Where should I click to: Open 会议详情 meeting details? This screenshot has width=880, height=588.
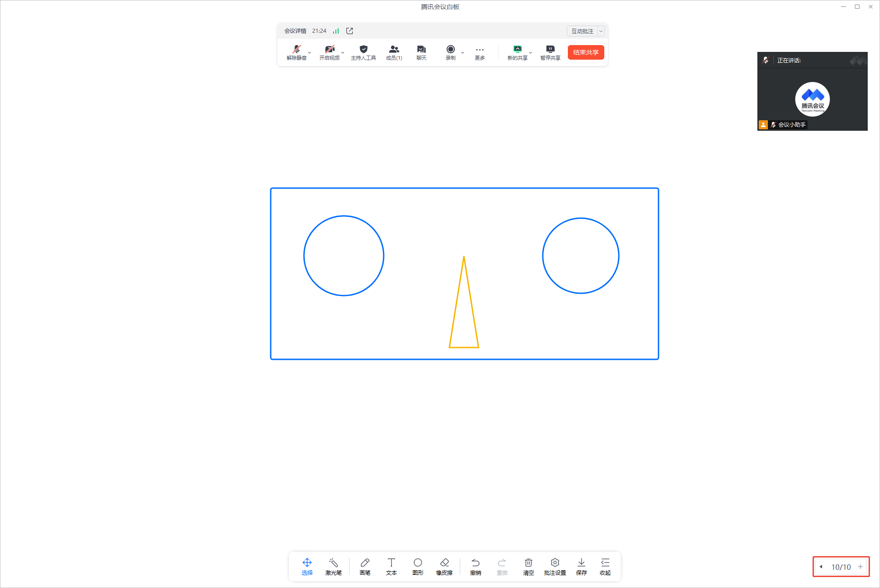295,31
